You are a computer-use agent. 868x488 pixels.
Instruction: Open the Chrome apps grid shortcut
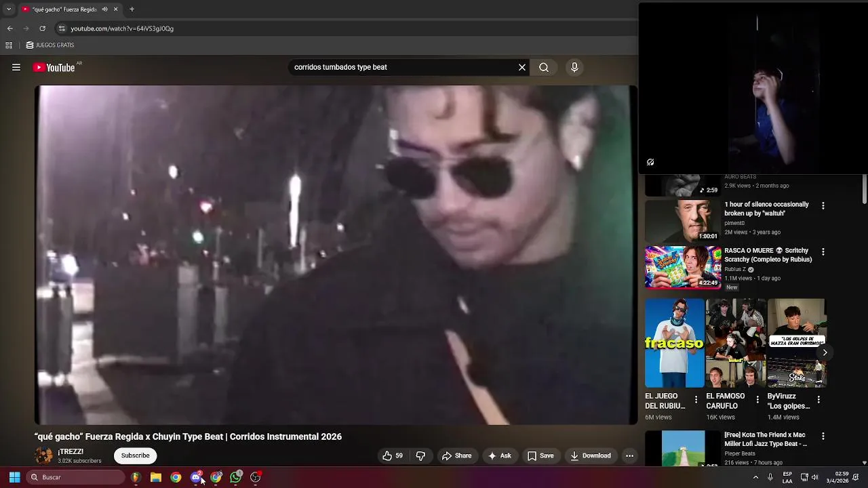pyautogui.click(x=9, y=45)
